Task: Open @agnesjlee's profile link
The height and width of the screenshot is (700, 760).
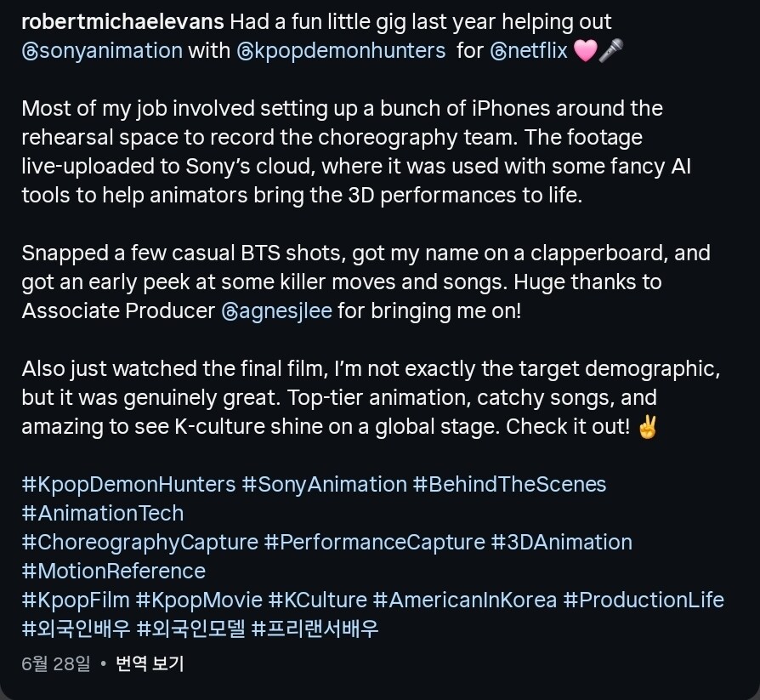Action: pyautogui.click(x=277, y=311)
